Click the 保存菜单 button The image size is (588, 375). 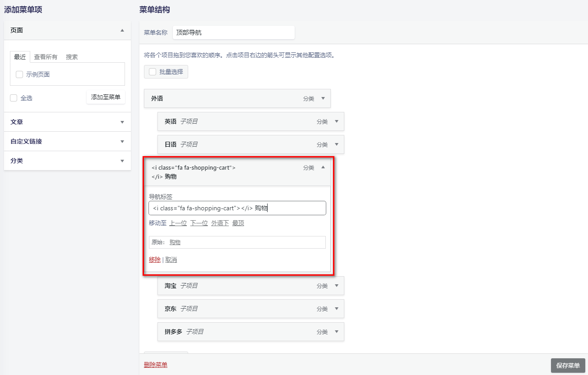pyautogui.click(x=568, y=366)
